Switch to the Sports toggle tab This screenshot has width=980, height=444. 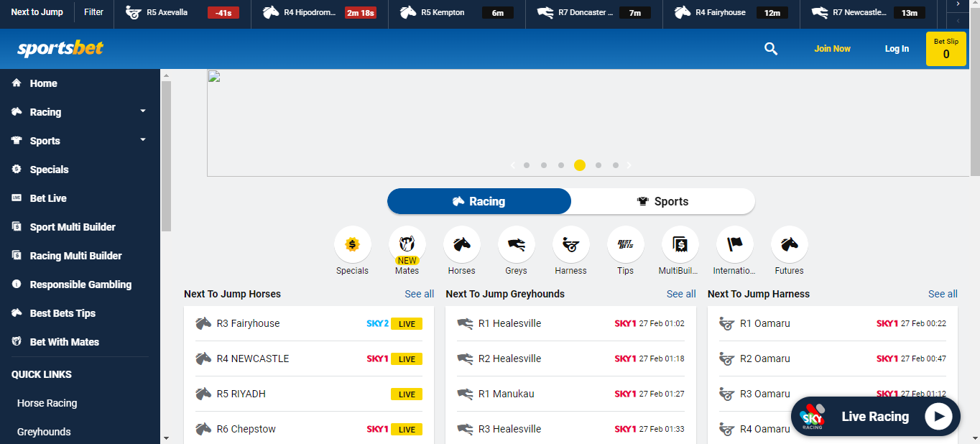[x=662, y=202]
